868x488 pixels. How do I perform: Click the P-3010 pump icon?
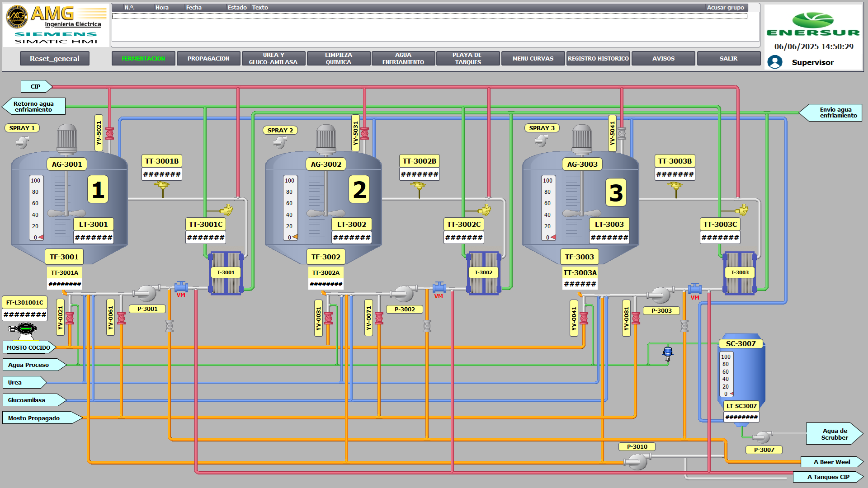pyautogui.click(x=637, y=461)
